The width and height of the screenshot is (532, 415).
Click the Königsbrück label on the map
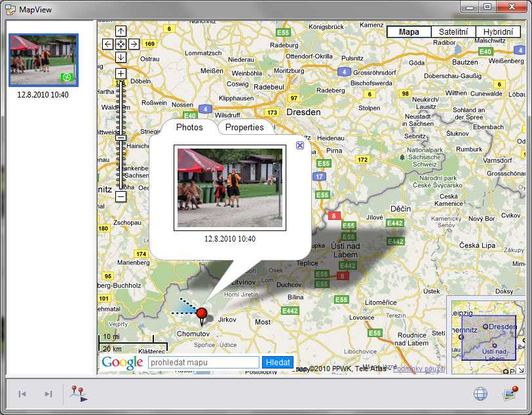(x=326, y=27)
